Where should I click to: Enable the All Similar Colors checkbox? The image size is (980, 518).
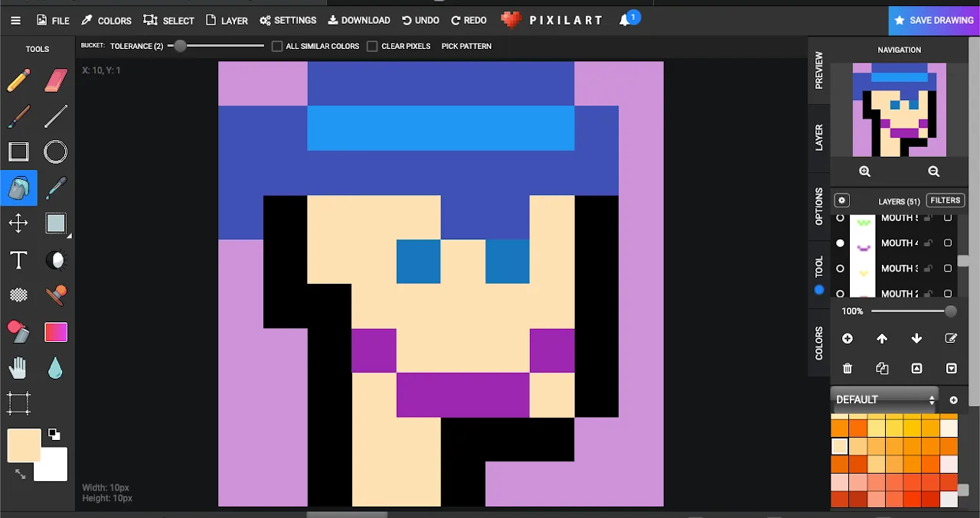coord(277,46)
